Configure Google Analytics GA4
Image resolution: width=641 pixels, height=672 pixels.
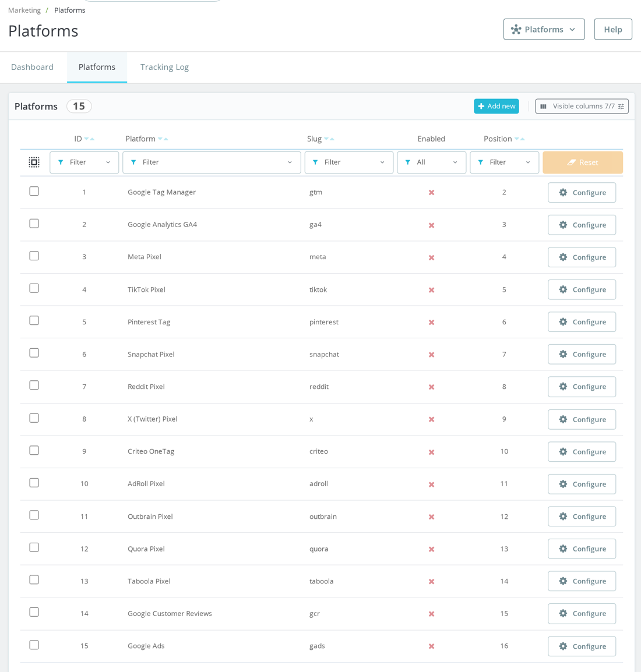tap(582, 225)
